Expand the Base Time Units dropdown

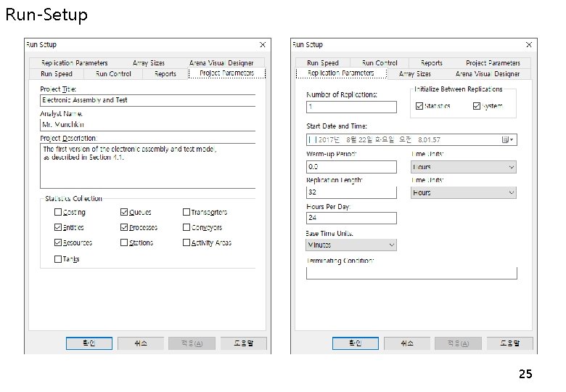tap(351, 245)
